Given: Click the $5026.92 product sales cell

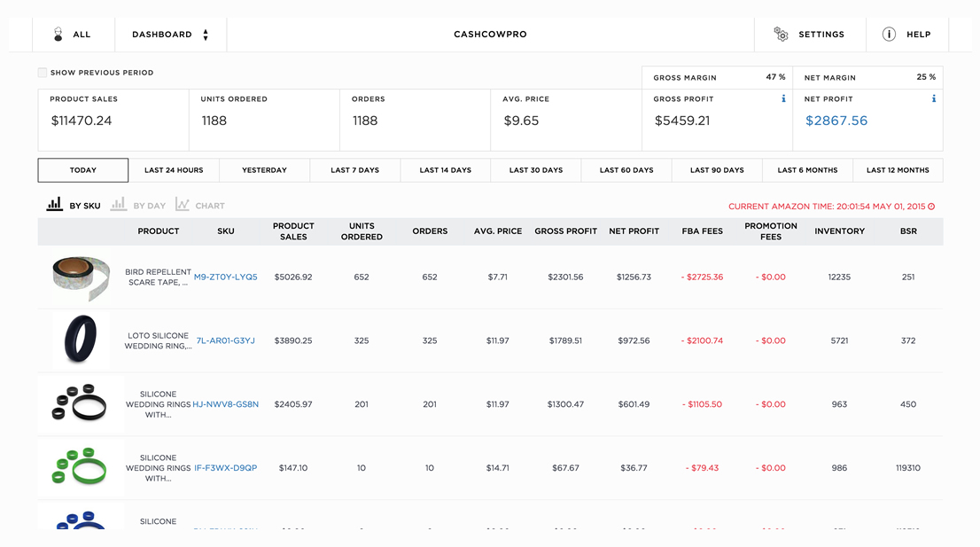Looking at the screenshot, I should point(293,277).
